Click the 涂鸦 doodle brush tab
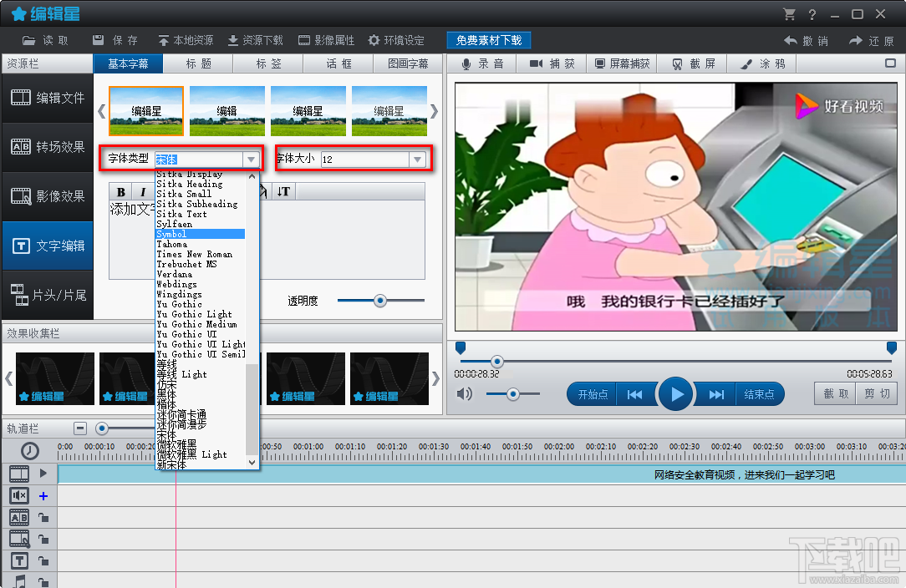 (x=763, y=63)
